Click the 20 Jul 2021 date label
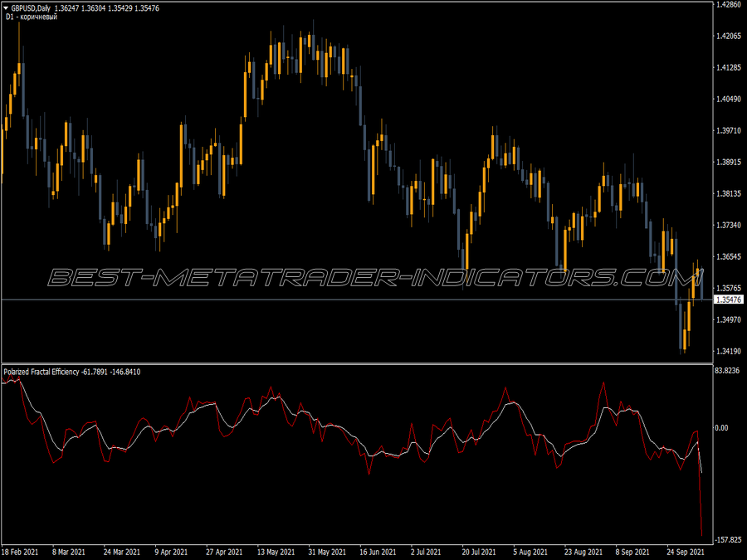Viewport: 747px width, 560px height. (x=479, y=553)
